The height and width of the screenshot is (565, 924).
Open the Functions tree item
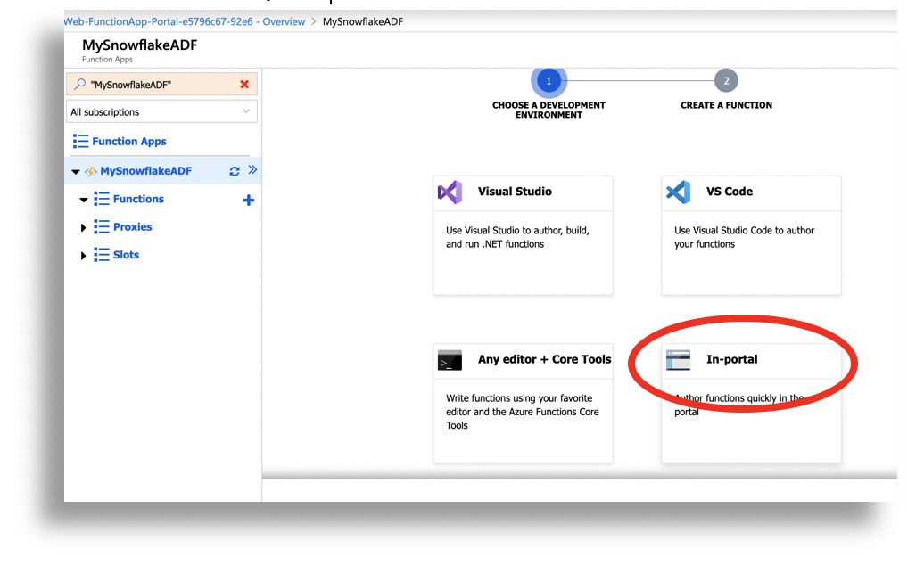click(x=138, y=199)
